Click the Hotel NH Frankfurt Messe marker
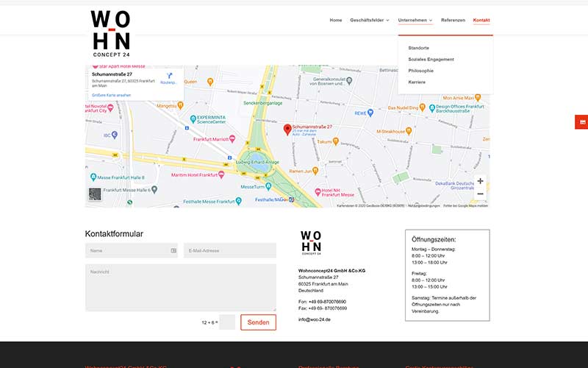The height and width of the screenshot is (368, 588). point(318,192)
